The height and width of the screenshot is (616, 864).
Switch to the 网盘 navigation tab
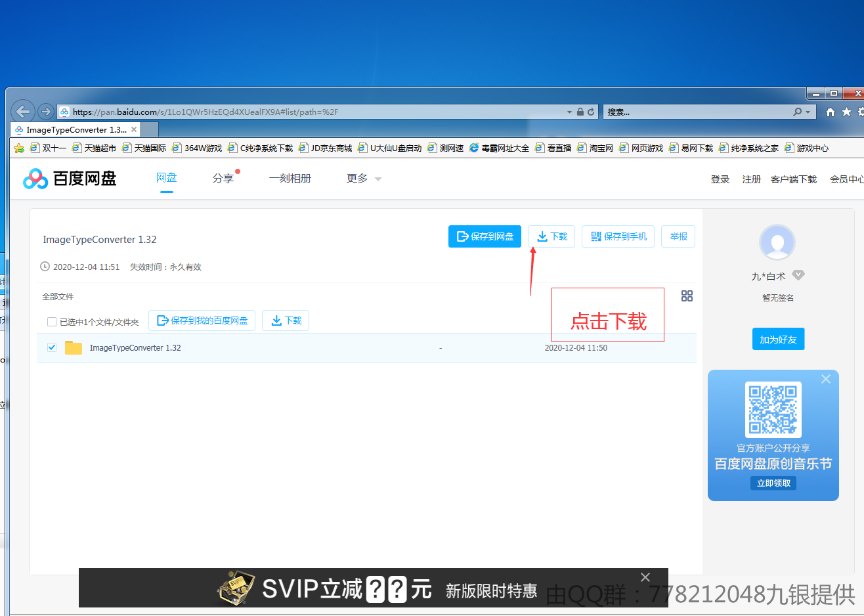click(167, 178)
